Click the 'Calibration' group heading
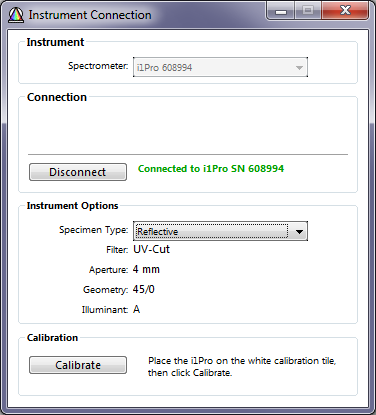Screen dimensions: 376x415 click(x=52, y=338)
